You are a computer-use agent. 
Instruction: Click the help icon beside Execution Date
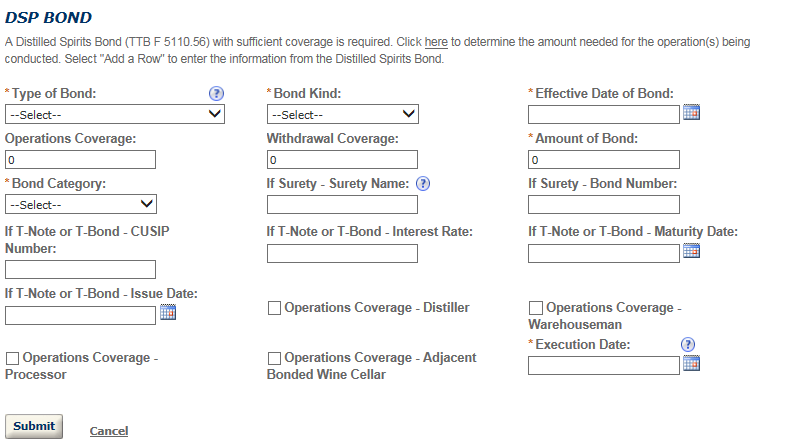pos(688,344)
